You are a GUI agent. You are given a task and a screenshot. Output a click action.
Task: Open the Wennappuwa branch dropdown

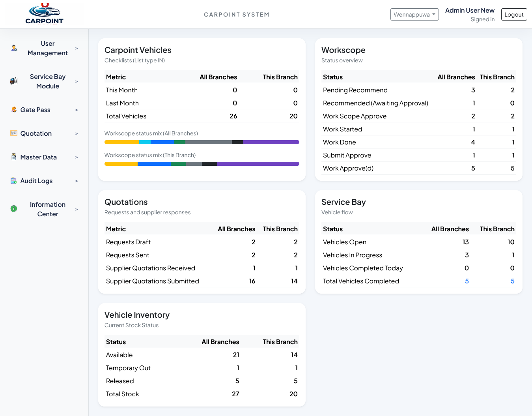pos(414,15)
